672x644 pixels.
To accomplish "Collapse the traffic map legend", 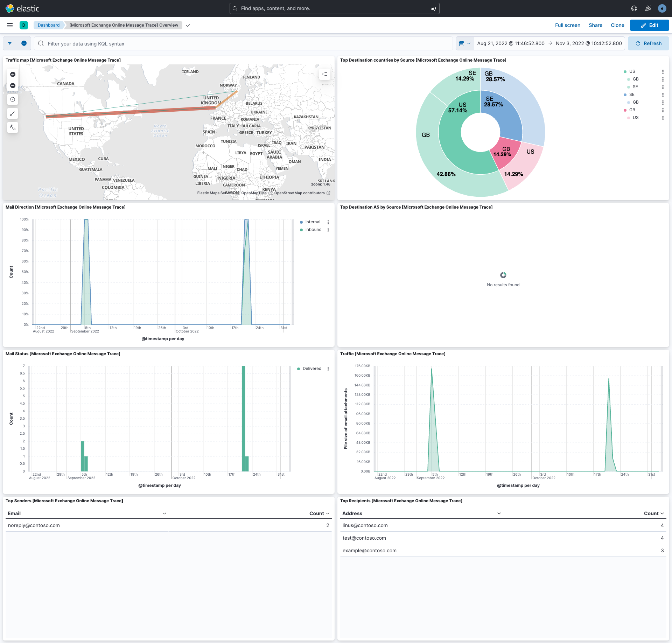I will (x=324, y=74).
